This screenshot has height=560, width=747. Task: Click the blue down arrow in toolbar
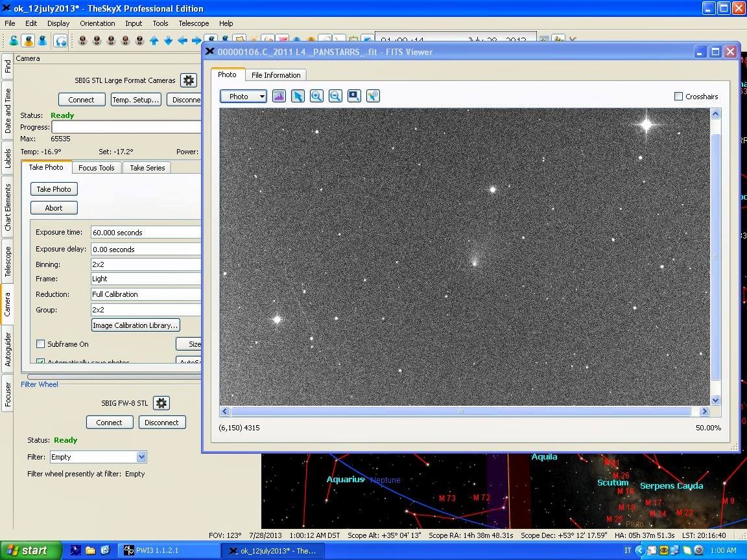pyautogui.click(x=168, y=41)
